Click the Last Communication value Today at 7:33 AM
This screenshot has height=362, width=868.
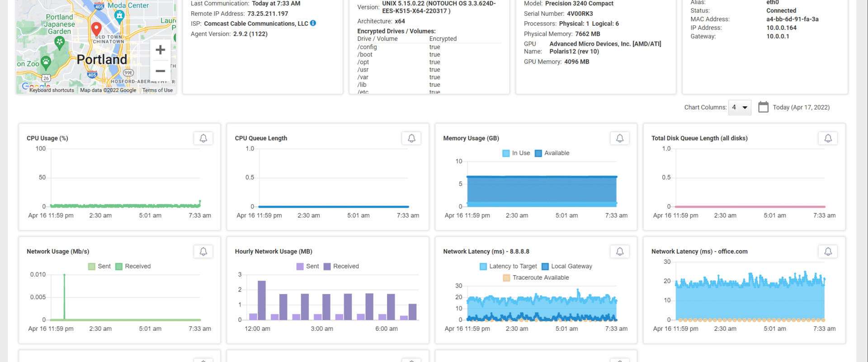tap(276, 4)
